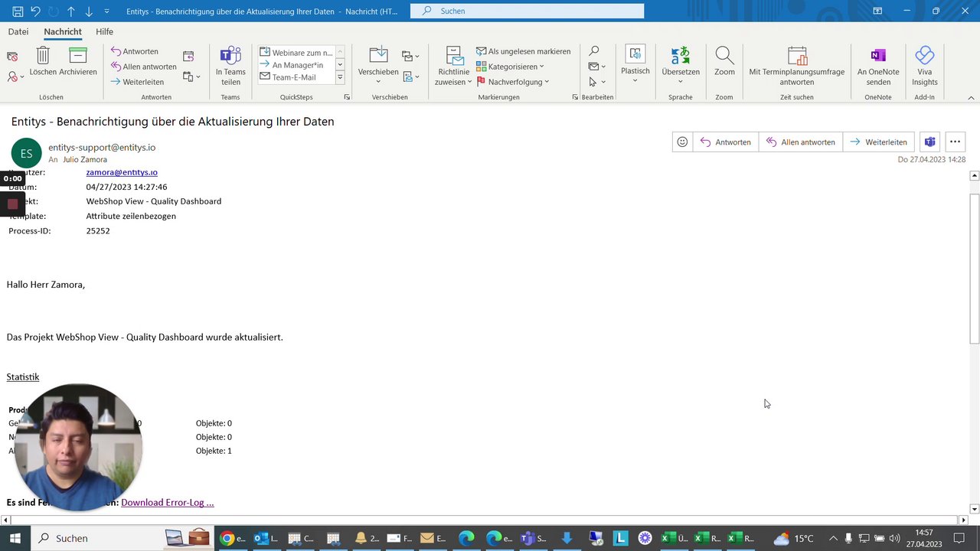Open the Hilfe tab
Image resolution: width=980 pixels, height=551 pixels.
pos(104,31)
